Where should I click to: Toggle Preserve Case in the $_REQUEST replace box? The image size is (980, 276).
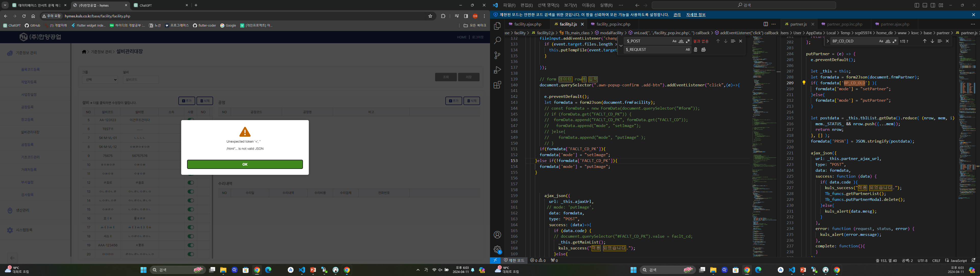coord(688,50)
